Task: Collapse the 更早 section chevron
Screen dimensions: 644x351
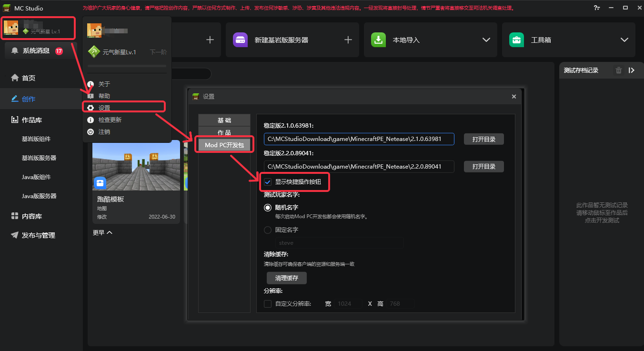Action: click(x=110, y=232)
